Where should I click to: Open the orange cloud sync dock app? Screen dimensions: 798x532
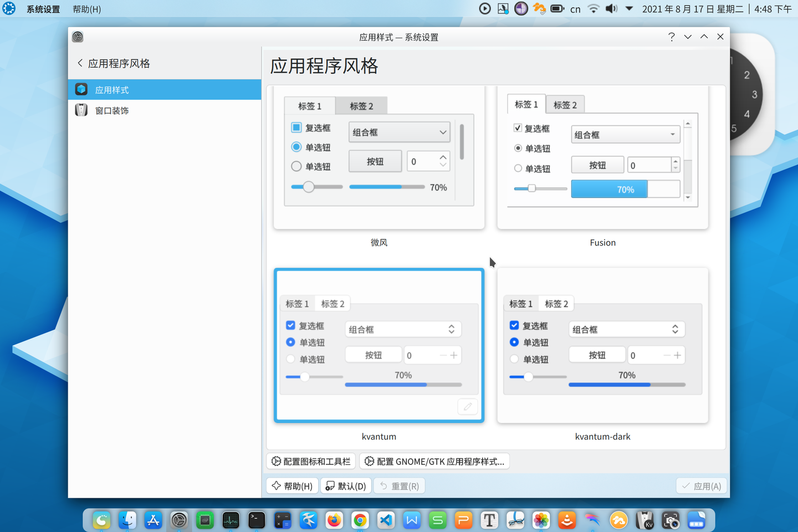[x=618, y=520]
